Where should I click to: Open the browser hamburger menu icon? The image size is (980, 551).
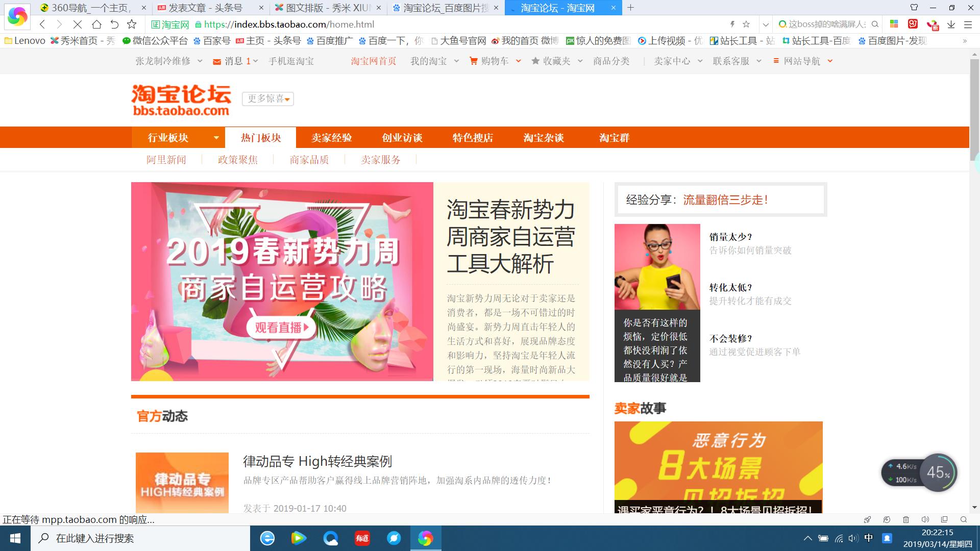point(968,24)
